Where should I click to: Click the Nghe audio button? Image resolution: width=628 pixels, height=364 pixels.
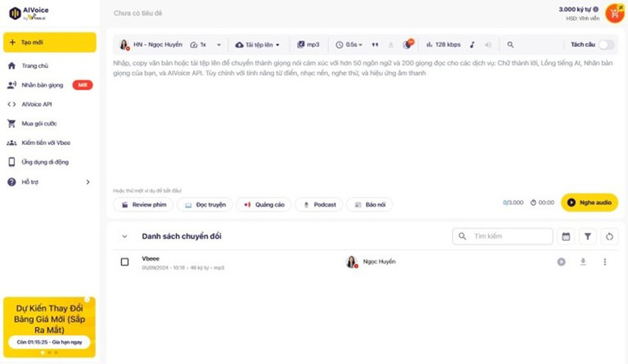[589, 202]
